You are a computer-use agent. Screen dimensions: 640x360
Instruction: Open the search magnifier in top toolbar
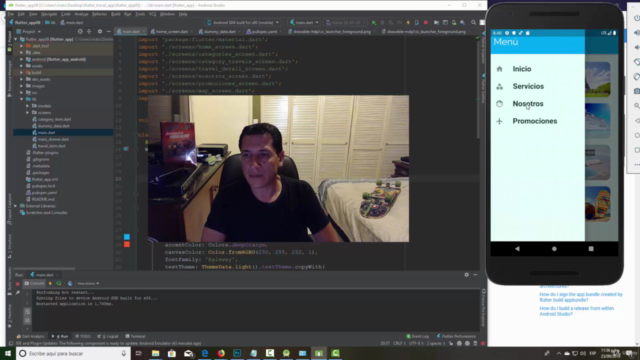click(473, 23)
